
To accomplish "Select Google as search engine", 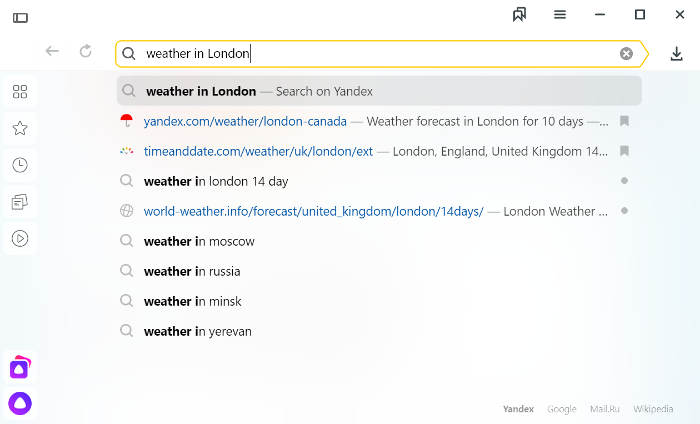I will pos(562,409).
